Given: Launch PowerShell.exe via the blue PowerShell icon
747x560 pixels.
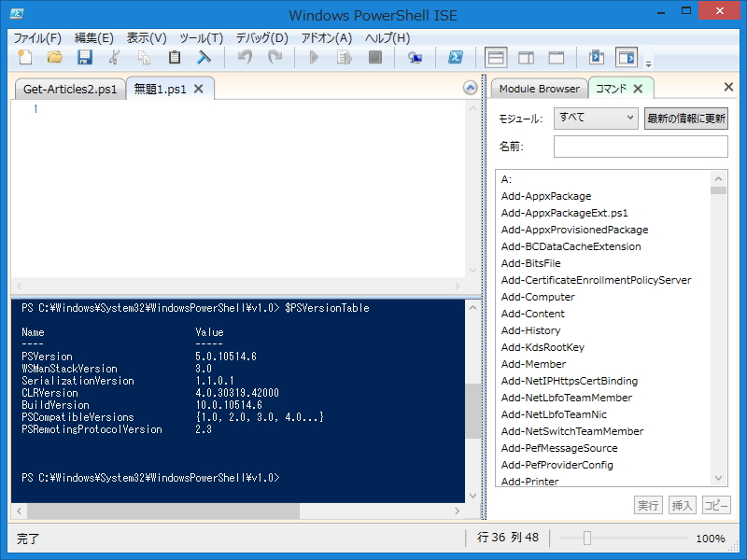Looking at the screenshot, I should point(457,58).
